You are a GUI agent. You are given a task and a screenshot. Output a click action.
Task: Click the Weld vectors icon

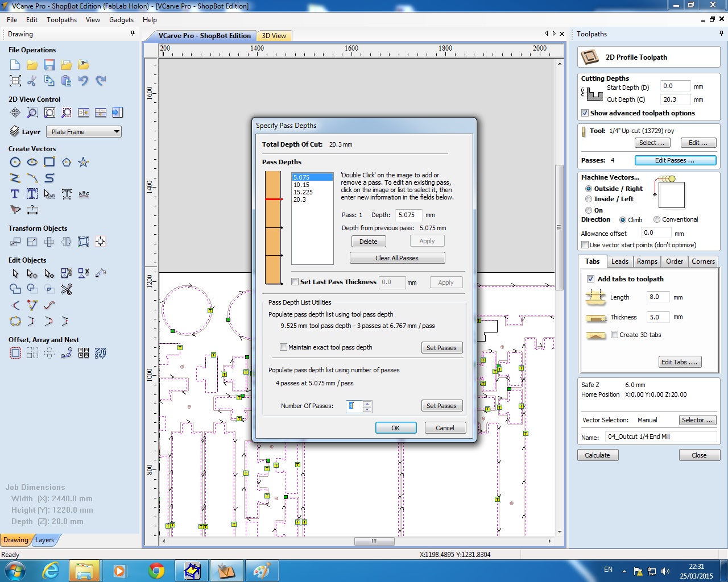pyautogui.click(x=15, y=289)
